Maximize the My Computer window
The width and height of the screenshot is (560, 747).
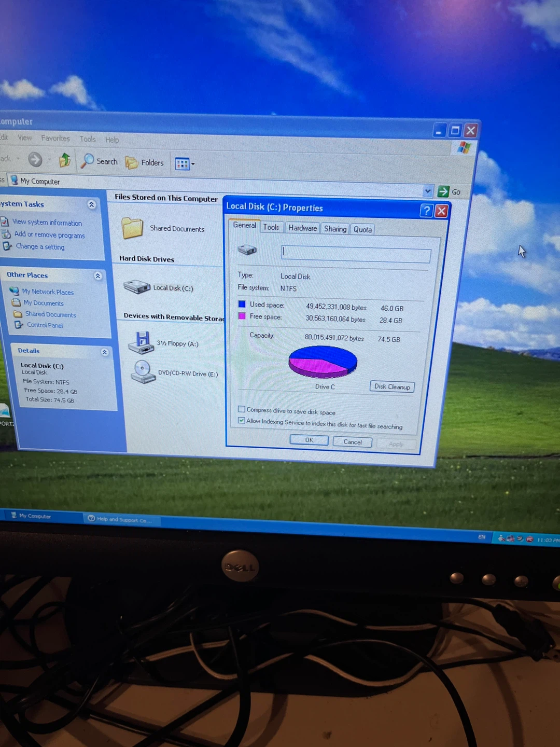pyautogui.click(x=455, y=130)
